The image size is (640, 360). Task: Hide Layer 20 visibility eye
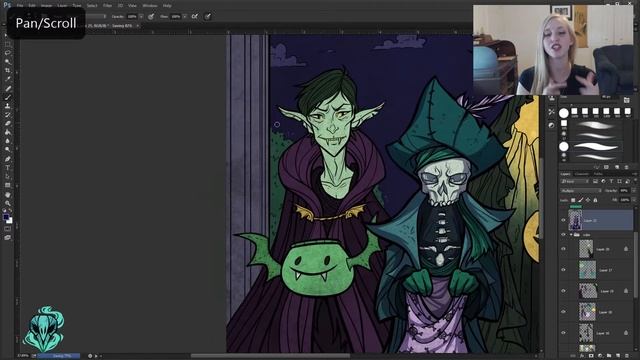tap(564, 249)
